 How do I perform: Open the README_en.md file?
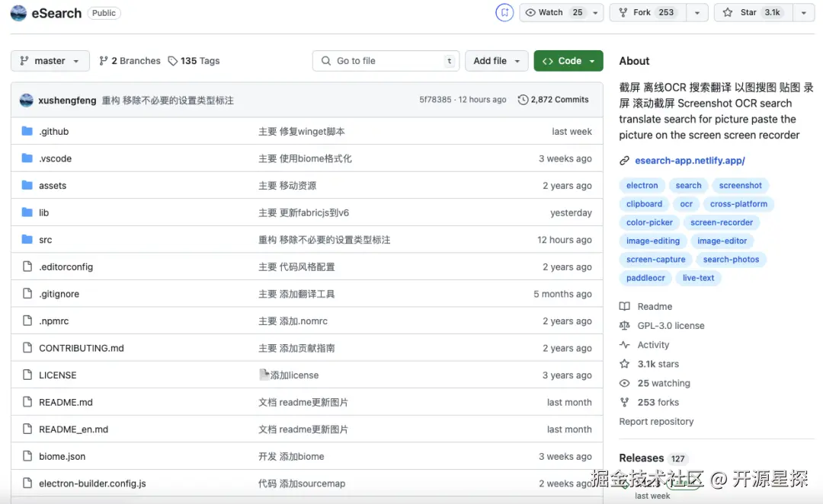(x=73, y=429)
